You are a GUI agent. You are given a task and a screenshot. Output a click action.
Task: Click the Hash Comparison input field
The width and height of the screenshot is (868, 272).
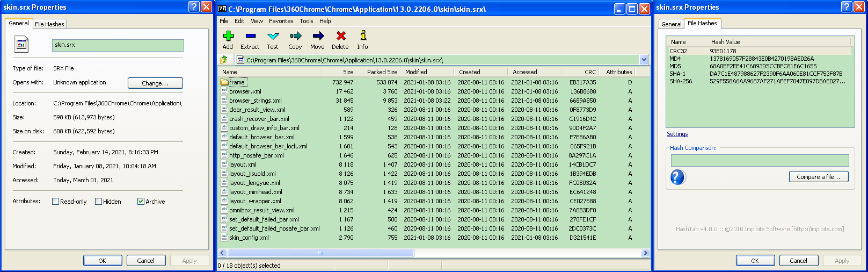[760, 160]
